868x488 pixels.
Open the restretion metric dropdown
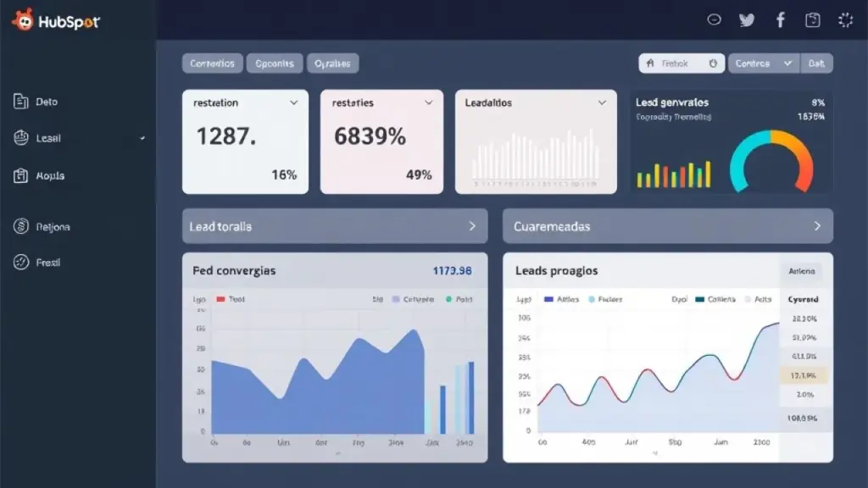(294, 103)
